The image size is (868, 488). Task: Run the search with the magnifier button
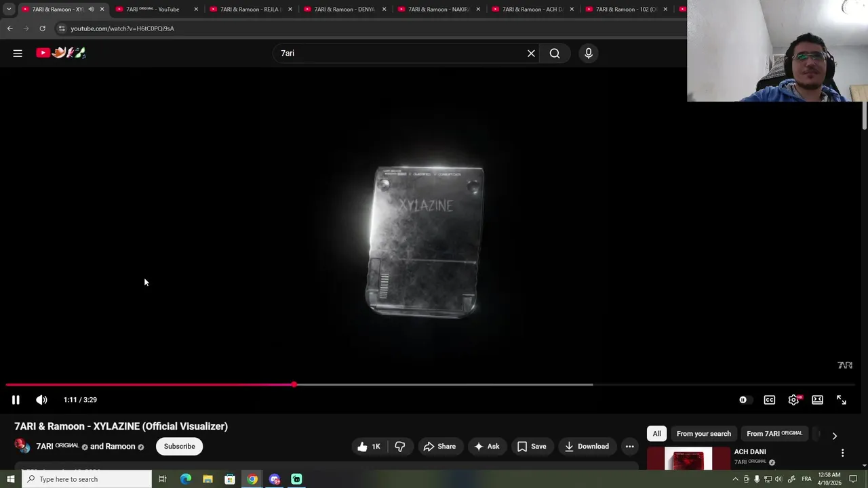pyautogui.click(x=555, y=53)
